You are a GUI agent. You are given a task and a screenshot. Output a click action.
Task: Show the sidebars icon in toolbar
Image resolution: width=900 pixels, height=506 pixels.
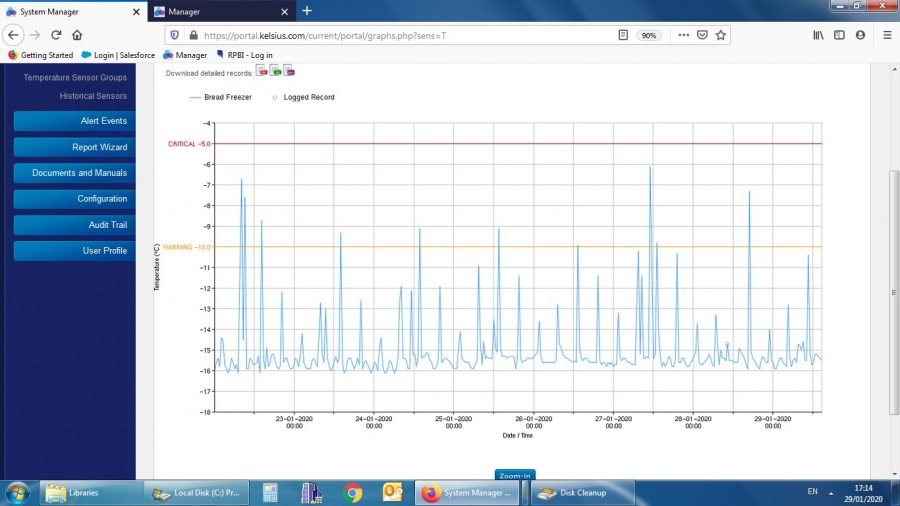click(x=839, y=35)
